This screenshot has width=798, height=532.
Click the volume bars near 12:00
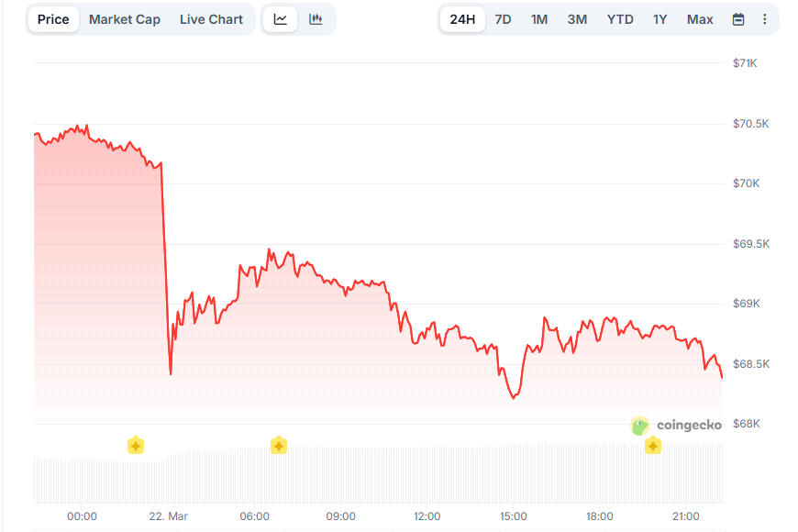pyautogui.click(x=427, y=474)
